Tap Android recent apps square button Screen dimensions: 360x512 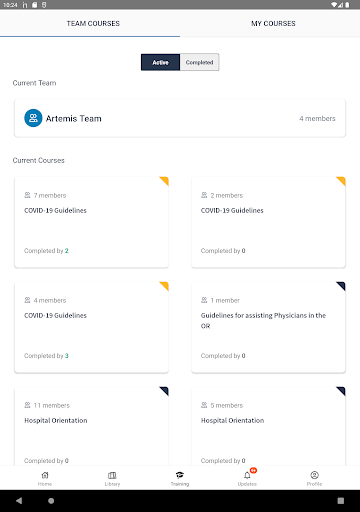click(x=341, y=500)
